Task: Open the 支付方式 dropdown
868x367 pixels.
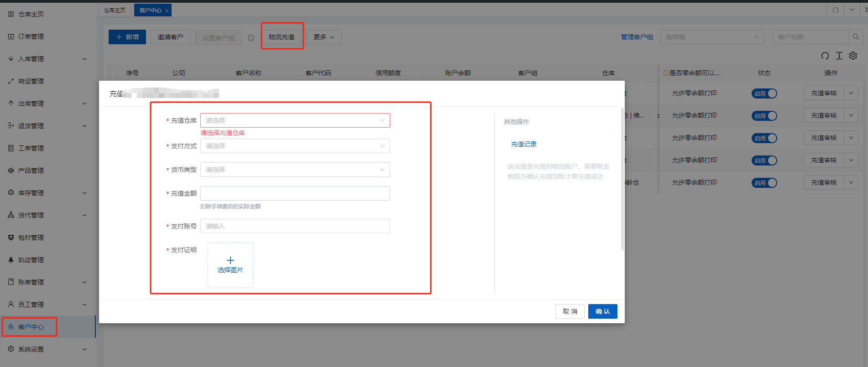Action: 295,146
